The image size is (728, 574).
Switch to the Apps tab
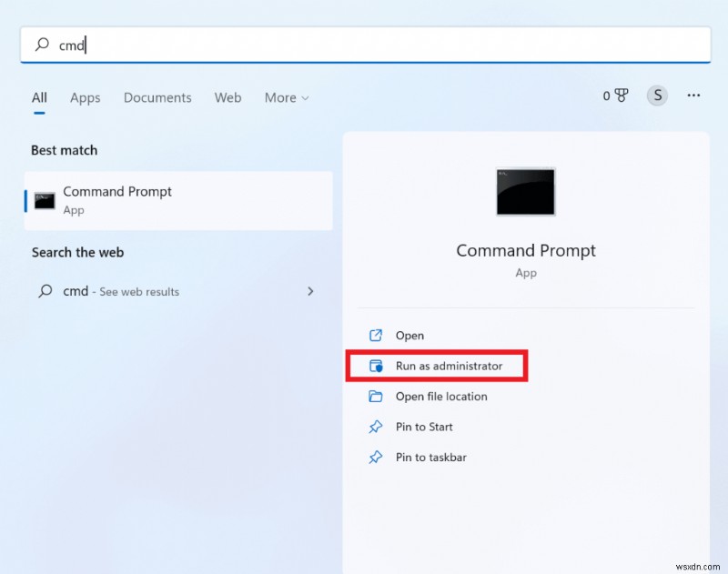(x=85, y=97)
